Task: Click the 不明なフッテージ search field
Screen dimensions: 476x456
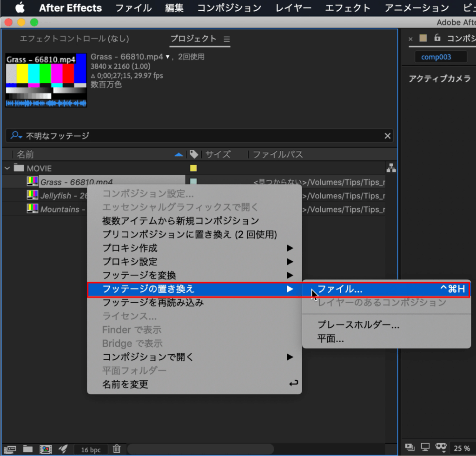Action: [x=200, y=136]
